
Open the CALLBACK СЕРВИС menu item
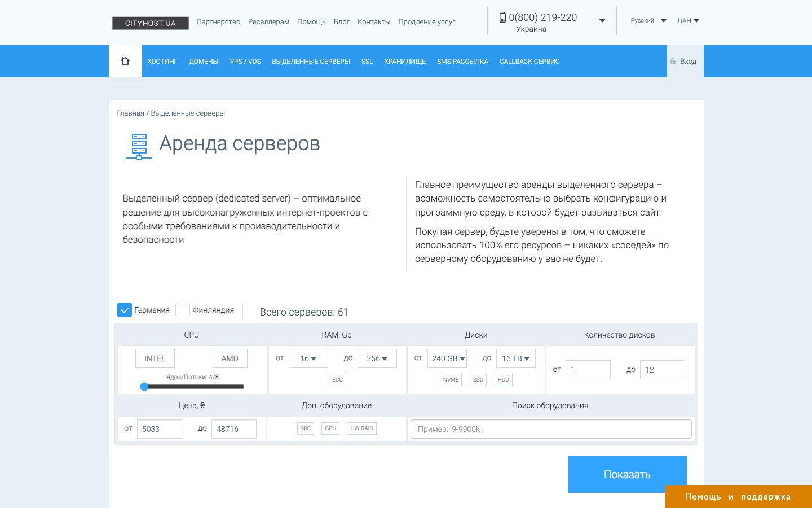coord(529,62)
